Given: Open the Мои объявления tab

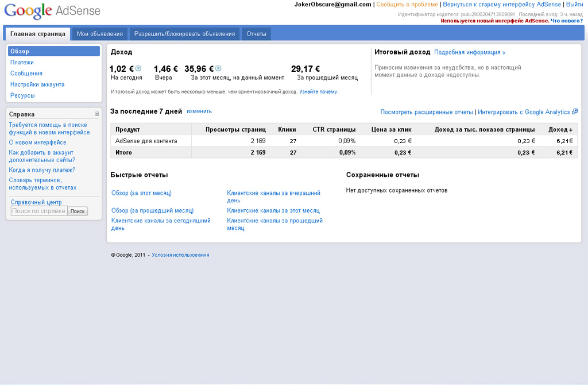Looking at the screenshot, I should 100,34.
